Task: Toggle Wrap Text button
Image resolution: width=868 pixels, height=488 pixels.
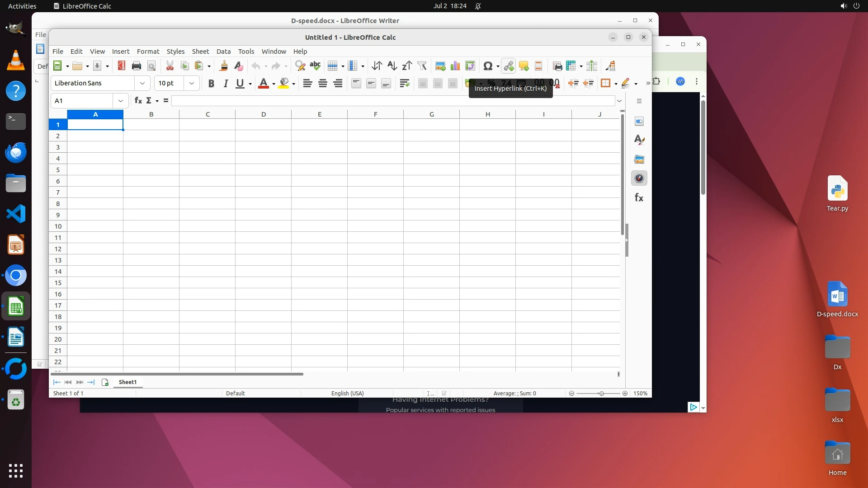Action: pos(405,83)
